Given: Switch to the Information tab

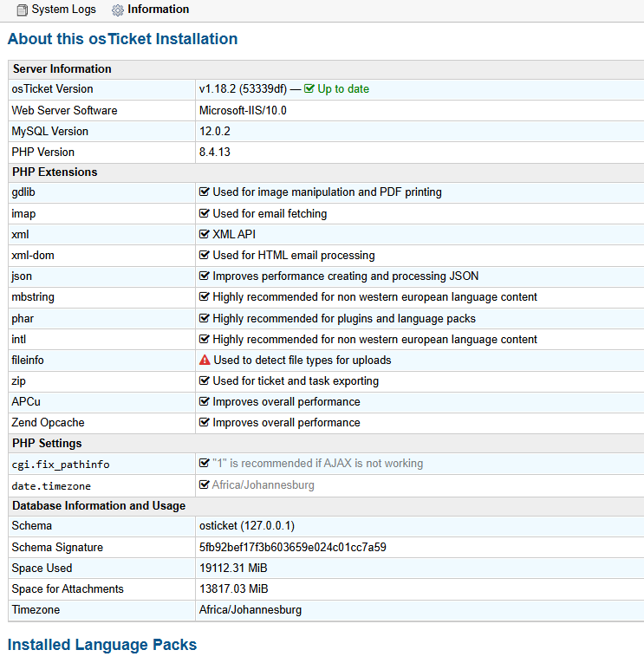Looking at the screenshot, I should 158,10.
